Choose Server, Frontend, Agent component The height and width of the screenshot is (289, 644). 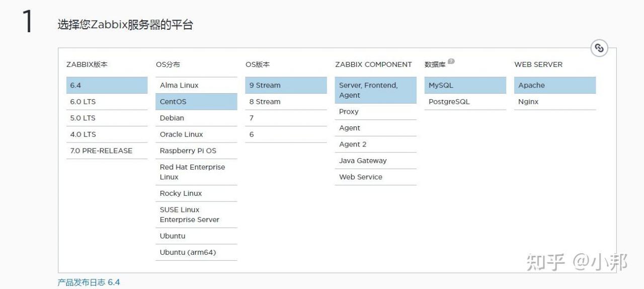376,90
